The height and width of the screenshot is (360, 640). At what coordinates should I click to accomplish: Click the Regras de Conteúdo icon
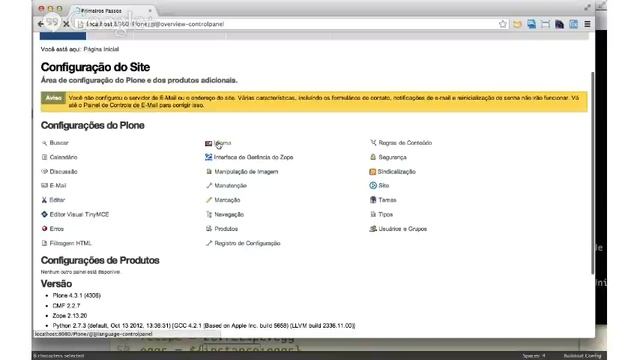pyautogui.click(x=373, y=143)
